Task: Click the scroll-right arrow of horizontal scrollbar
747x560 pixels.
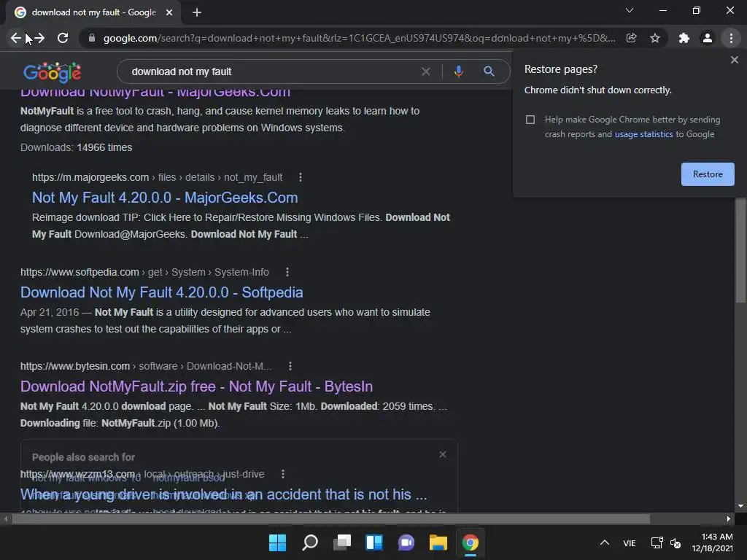Action: (x=729, y=519)
